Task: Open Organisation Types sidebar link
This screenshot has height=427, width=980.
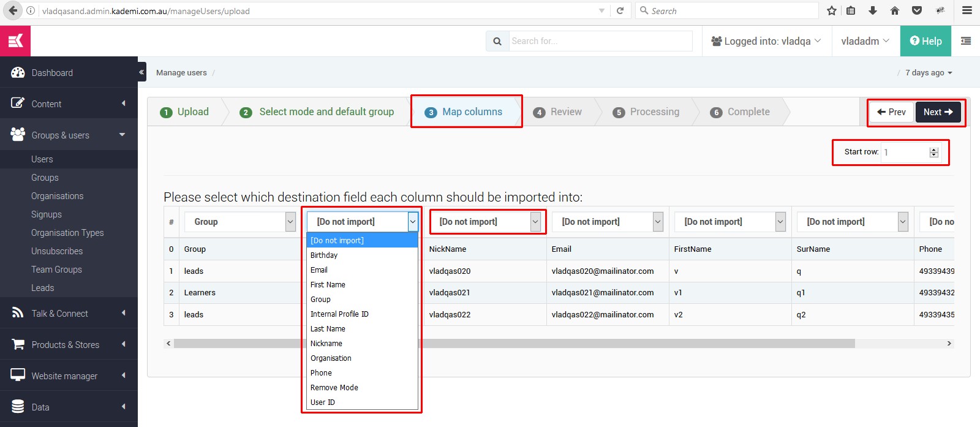Action: point(69,233)
